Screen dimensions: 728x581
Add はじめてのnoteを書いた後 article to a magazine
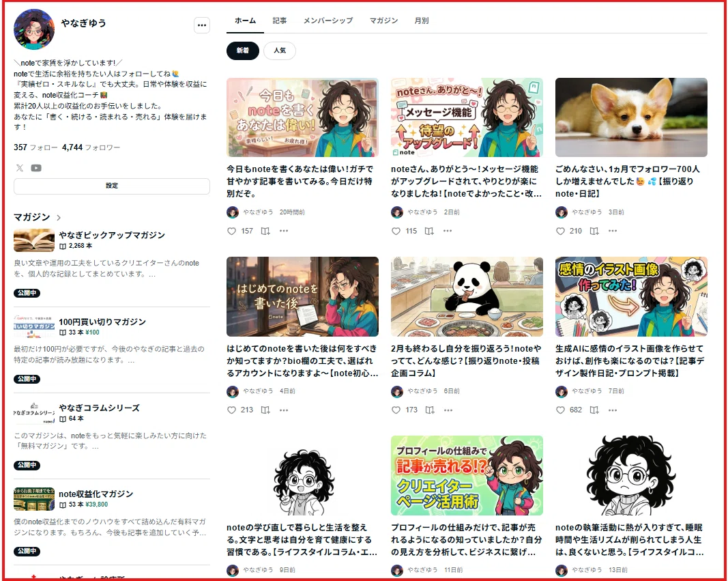[x=265, y=410]
